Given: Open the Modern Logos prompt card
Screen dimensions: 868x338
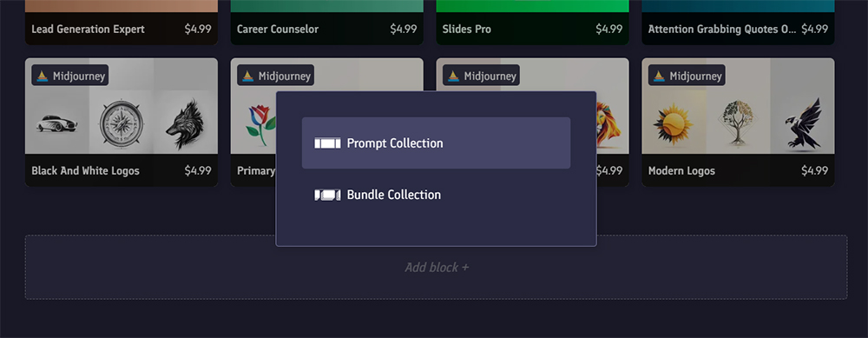Looking at the screenshot, I should [x=738, y=122].
